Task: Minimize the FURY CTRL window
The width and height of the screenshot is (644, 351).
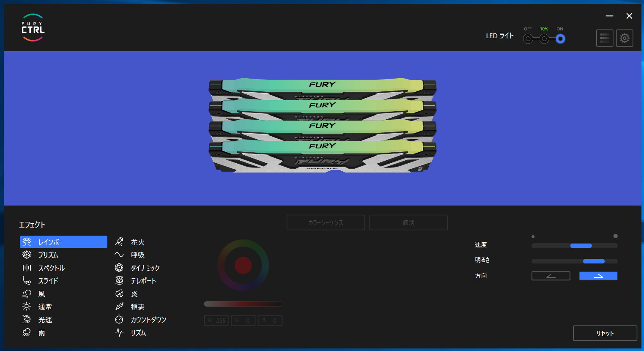Action: point(609,16)
